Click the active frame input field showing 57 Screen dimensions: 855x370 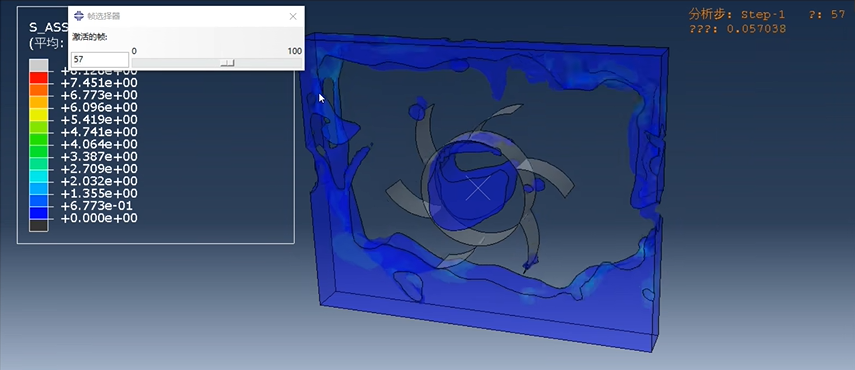click(x=100, y=60)
